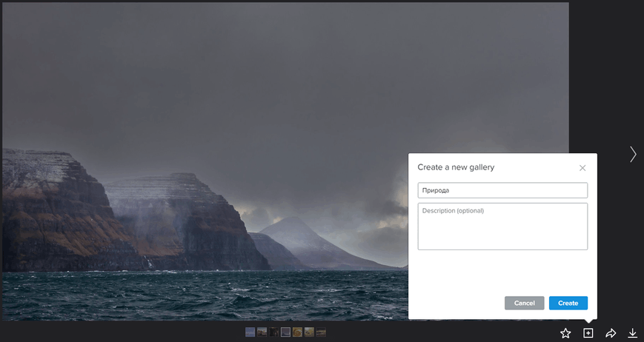Select the sixth golden thumbnail

coord(309,332)
